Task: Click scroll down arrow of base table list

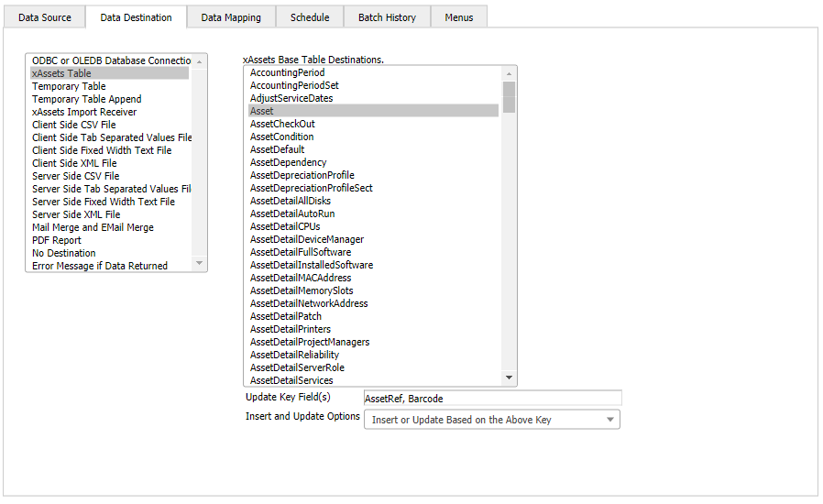Action: click(509, 378)
